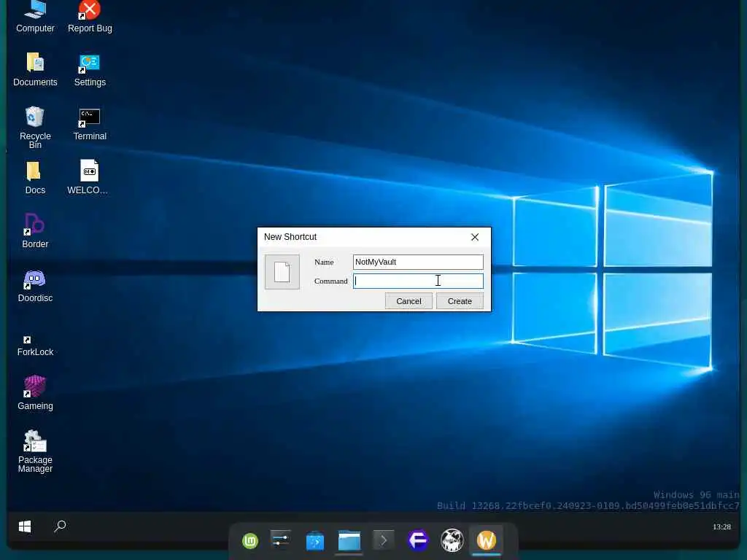747x560 pixels.
Task: Cancel the New Shortcut dialog
Action: 409,301
